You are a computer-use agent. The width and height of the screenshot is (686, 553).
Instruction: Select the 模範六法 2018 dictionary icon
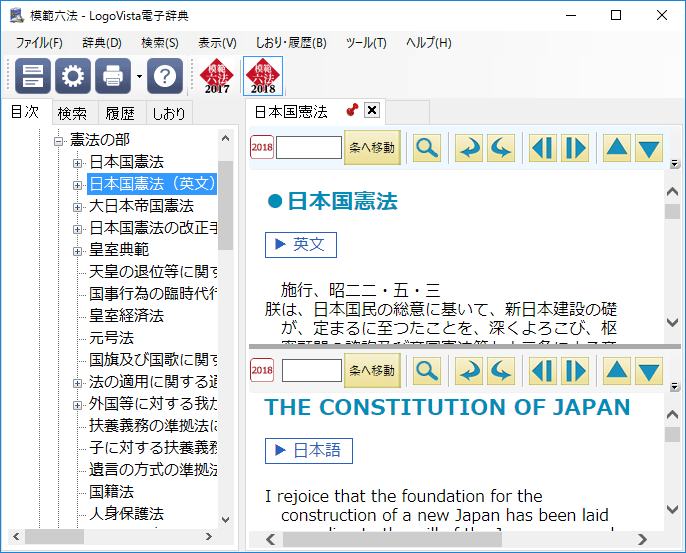263,76
